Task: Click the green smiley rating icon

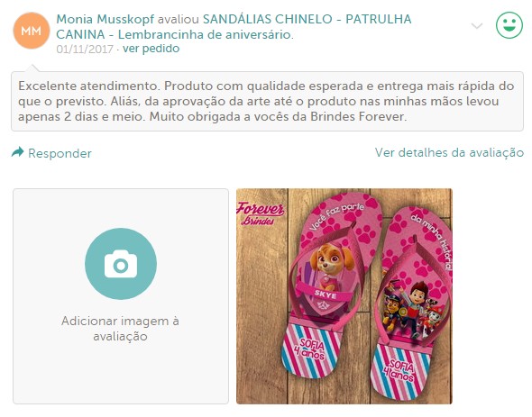Action: 509,25
